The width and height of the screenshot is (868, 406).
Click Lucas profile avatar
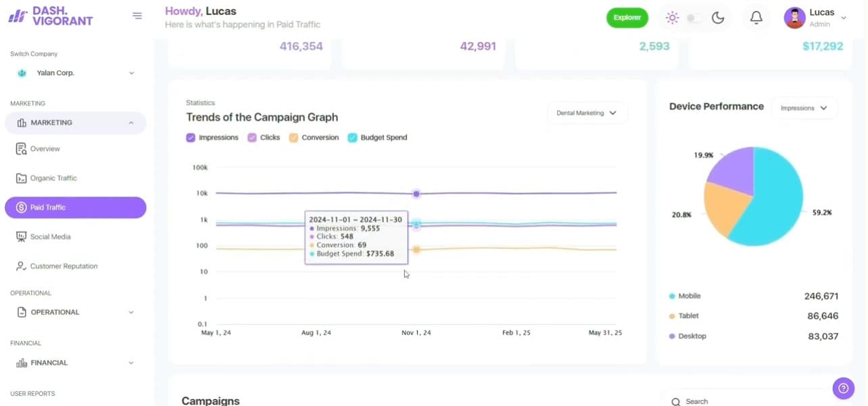tap(794, 18)
